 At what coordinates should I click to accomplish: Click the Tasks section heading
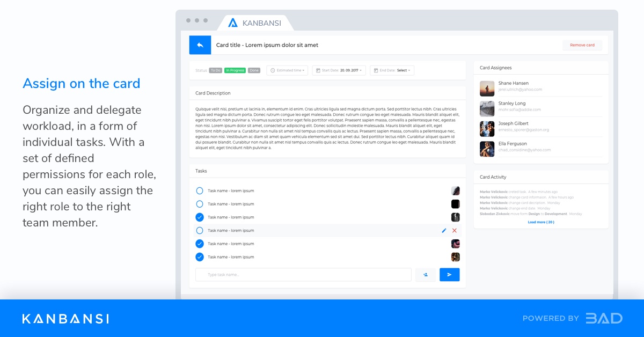click(x=201, y=171)
